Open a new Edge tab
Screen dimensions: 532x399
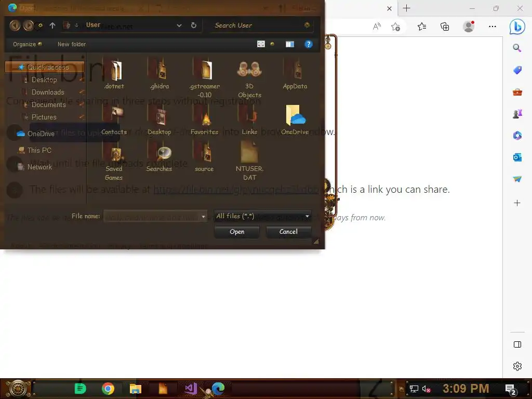tap(406, 8)
